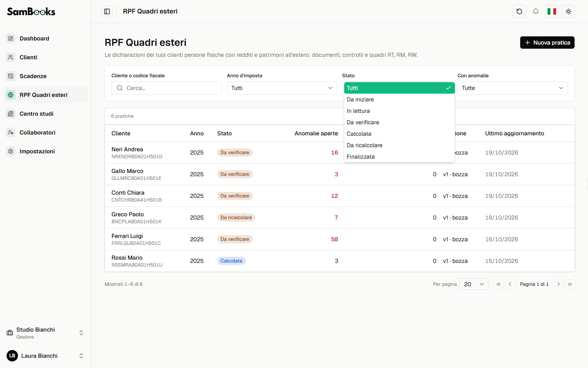Focus the Cerca client search field
Image resolution: width=588 pixels, height=368 pixels.
click(167, 88)
